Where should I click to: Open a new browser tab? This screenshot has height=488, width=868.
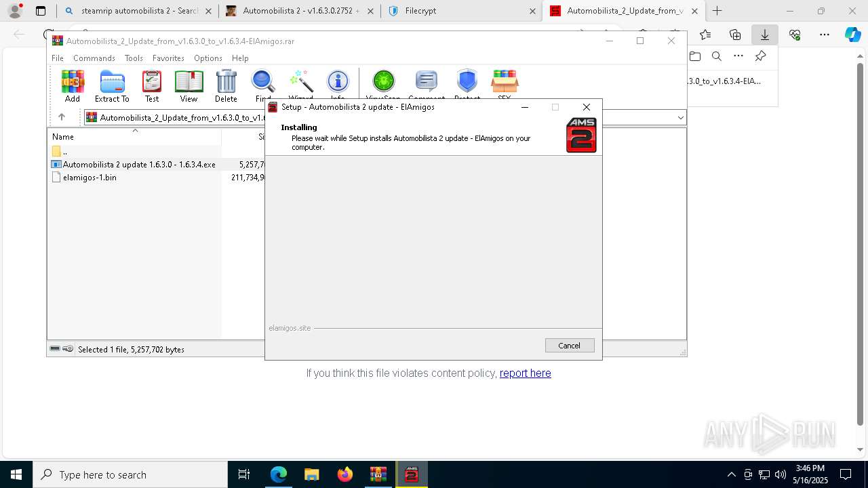pyautogui.click(x=717, y=11)
